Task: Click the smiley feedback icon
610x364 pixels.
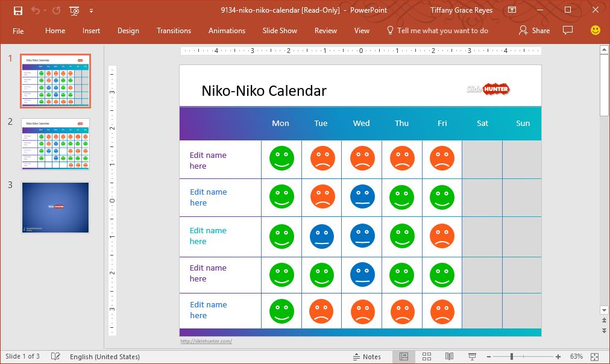Action: (x=595, y=30)
